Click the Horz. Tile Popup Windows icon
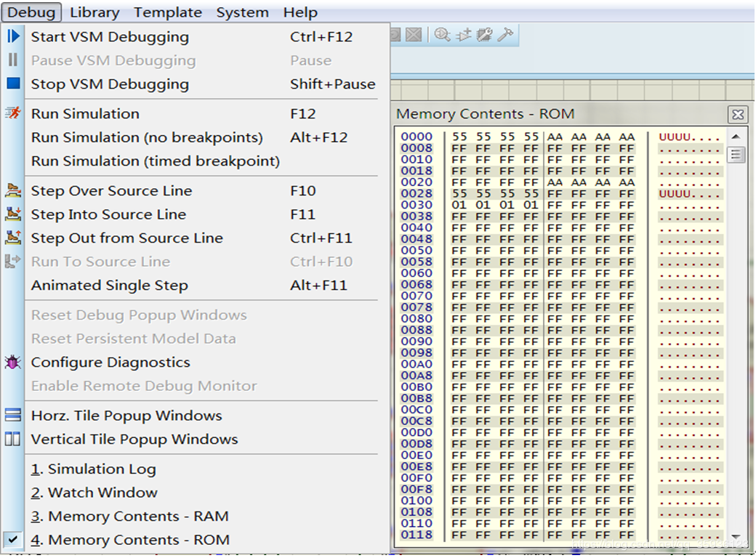The height and width of the screenshot is (558, 756). click(x=13, y=416)
